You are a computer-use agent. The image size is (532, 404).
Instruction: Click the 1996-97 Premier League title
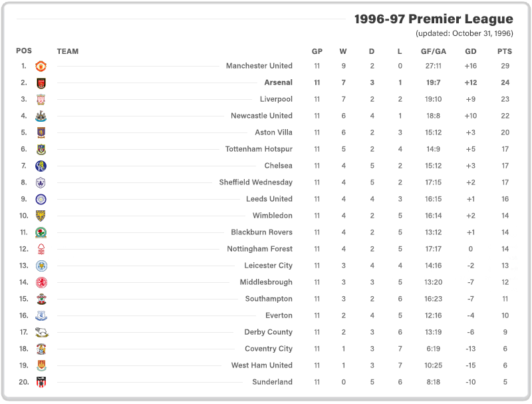click(434, 19)
